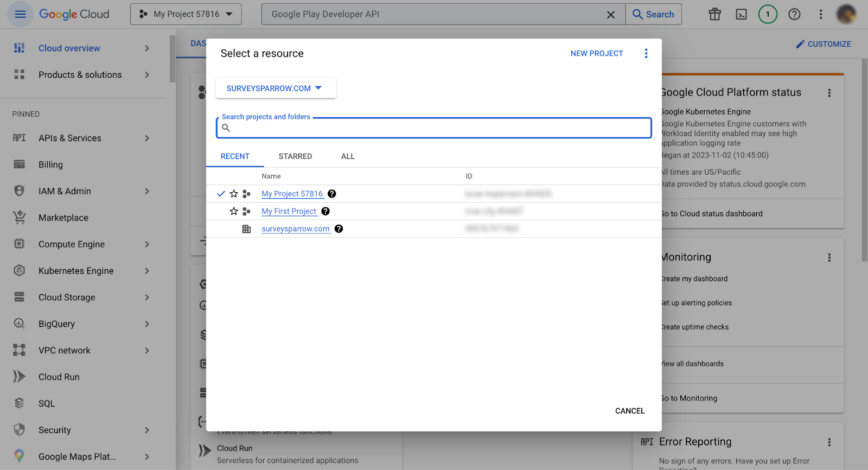Open the help question mark icon
868x470 pixels.
click(x=794, y=14)
